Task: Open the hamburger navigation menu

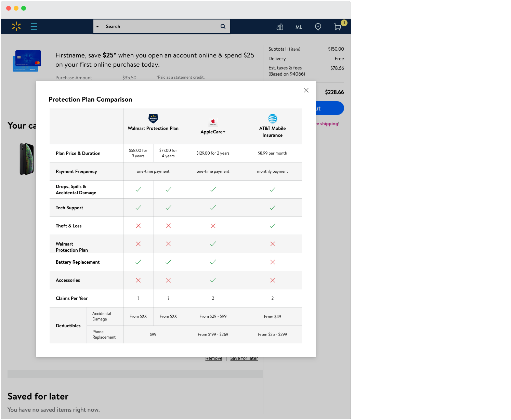Action: point(34,26)
